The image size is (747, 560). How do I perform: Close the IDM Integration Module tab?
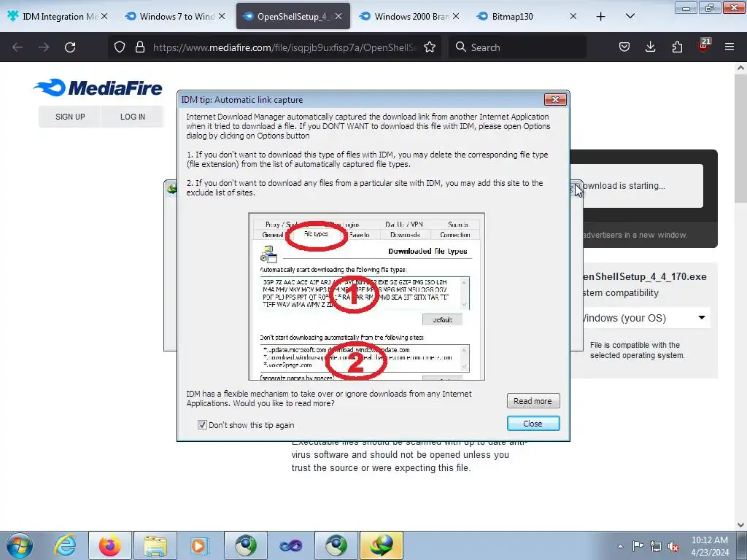pos(104,16)
